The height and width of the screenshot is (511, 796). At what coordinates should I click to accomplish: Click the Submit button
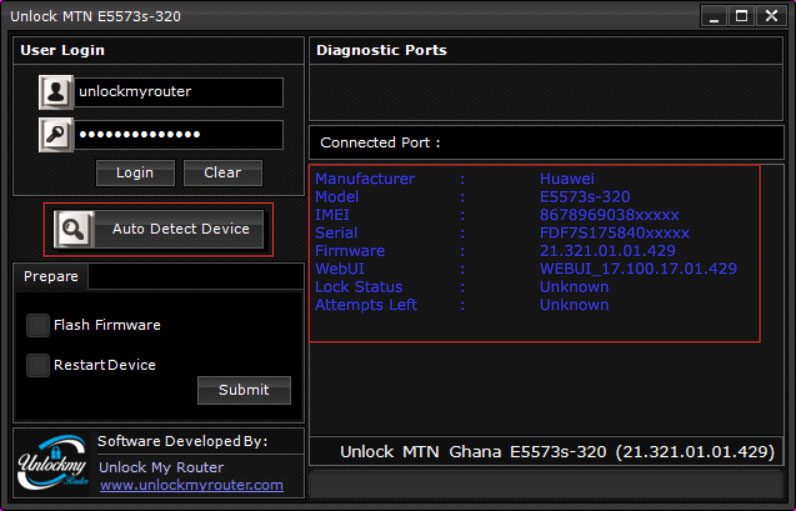pyautogui.click(x=244, y=390)
